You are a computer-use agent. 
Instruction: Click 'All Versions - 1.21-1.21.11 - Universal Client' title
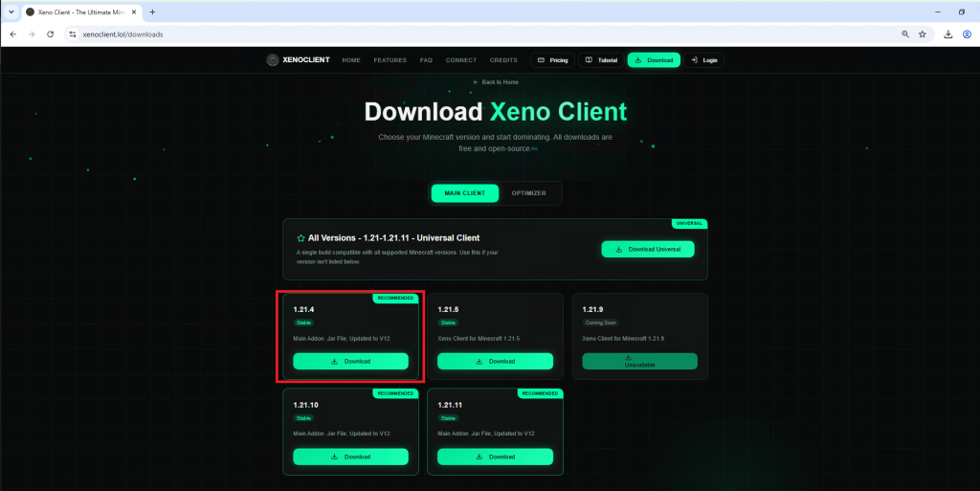tap(393, 238)
